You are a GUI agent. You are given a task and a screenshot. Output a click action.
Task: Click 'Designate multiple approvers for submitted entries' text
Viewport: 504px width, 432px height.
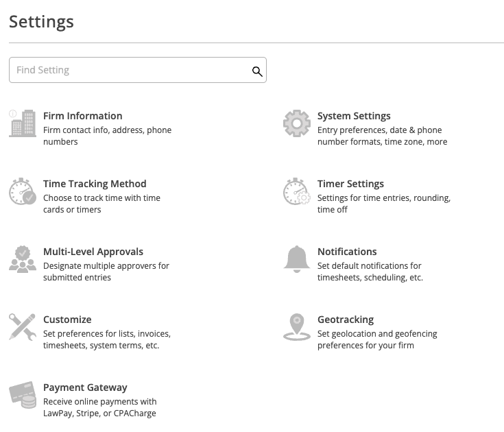pyautogui.click(x=106, y=272)
